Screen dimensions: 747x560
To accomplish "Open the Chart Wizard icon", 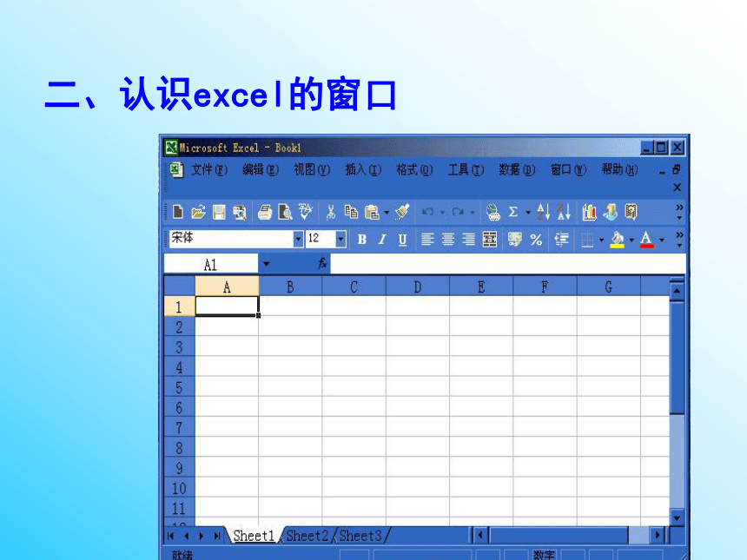I will tap(589, 212).
